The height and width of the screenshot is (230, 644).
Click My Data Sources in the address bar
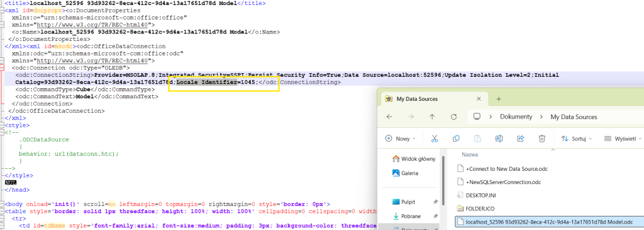point(574,117)
